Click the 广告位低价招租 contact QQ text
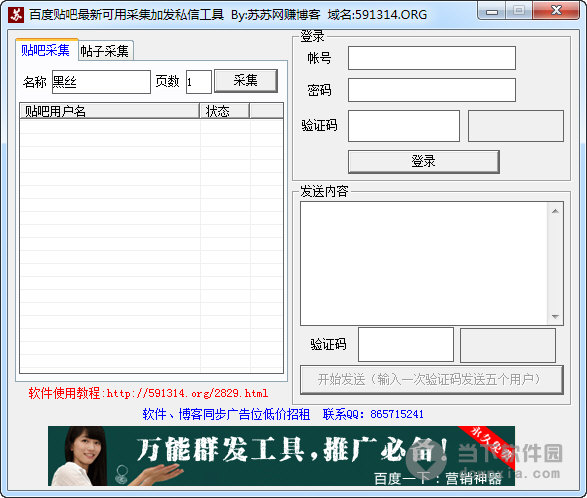The image size is (587, 498). pos(283,414)
